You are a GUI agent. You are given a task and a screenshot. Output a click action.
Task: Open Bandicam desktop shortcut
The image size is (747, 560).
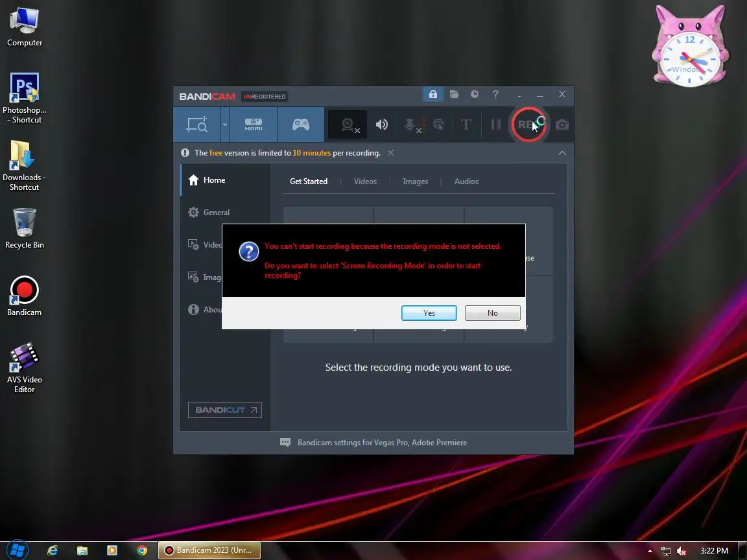coord(24,296)
